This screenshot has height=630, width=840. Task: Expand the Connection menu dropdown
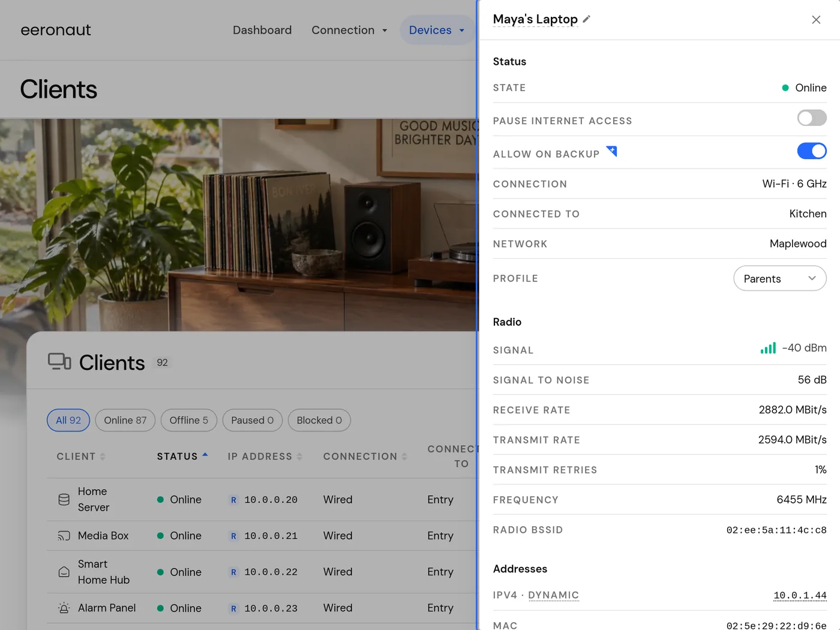tap(349, 30)
